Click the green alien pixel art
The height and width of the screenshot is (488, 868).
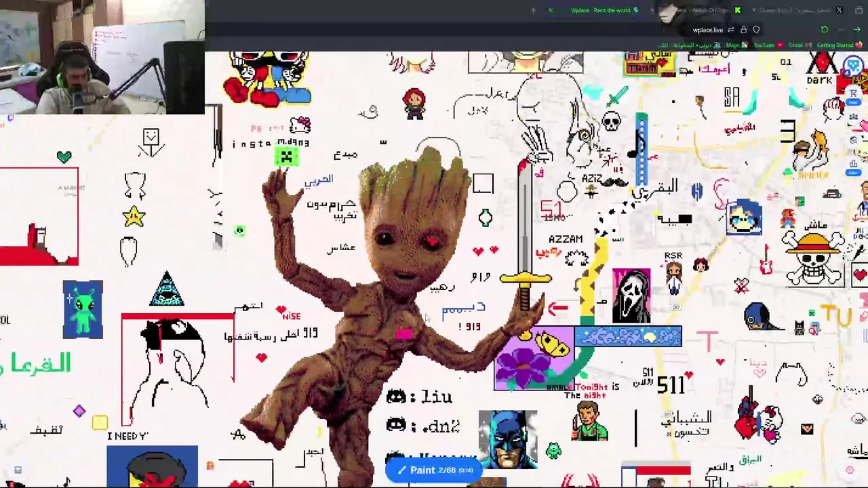pyautogui.click(x=83, y=309)
